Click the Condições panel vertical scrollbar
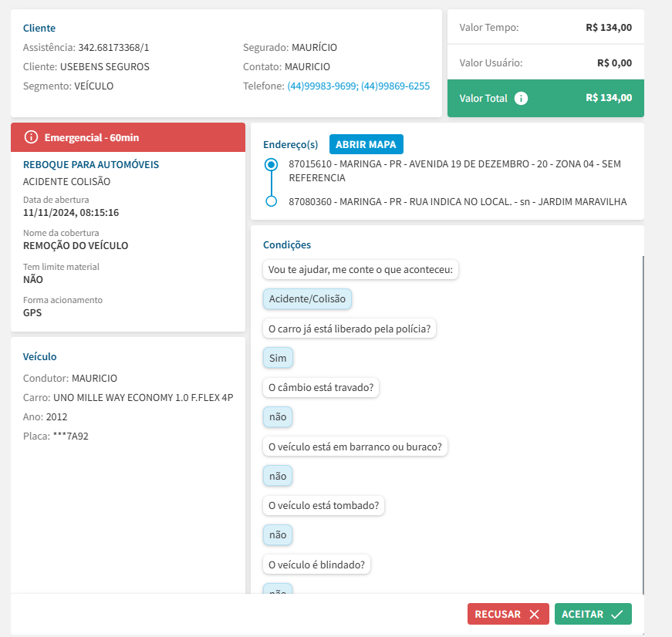 tap(643, 424)
